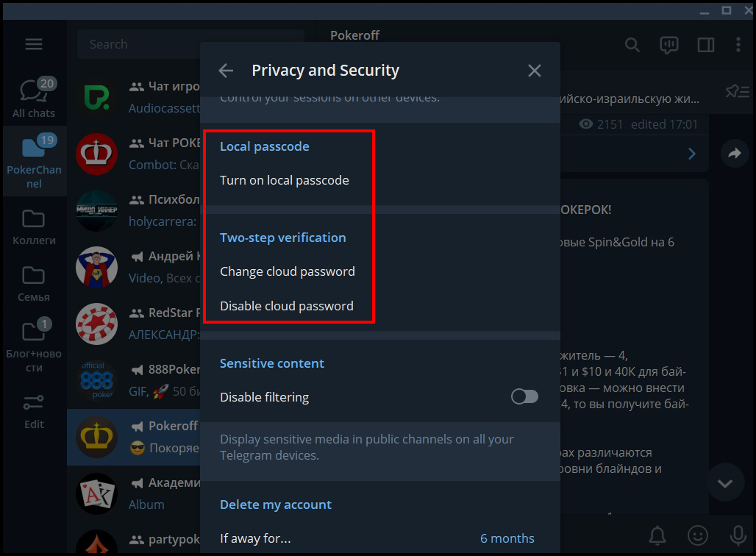Viewport: 756px width, 556px height.
Task: Mute notifications using the bell icon
Action: [657, 535]
